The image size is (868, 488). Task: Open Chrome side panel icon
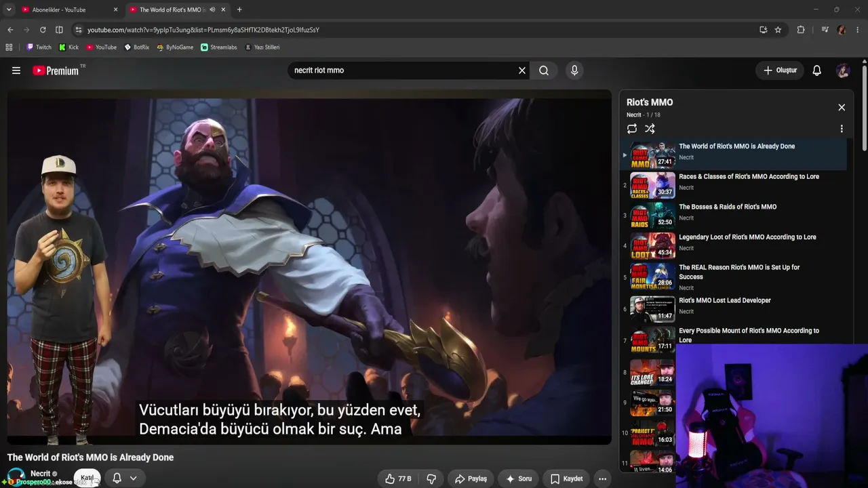click(59, 30)
